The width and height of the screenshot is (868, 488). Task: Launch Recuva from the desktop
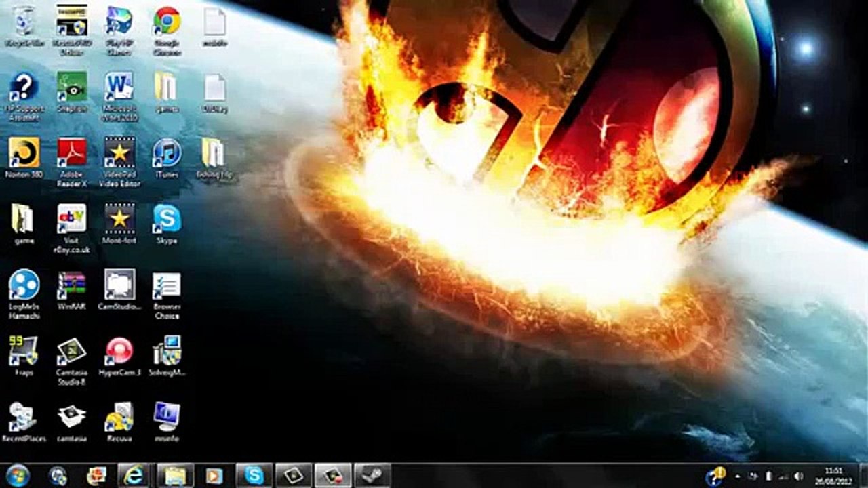click(x=119, y=422)
